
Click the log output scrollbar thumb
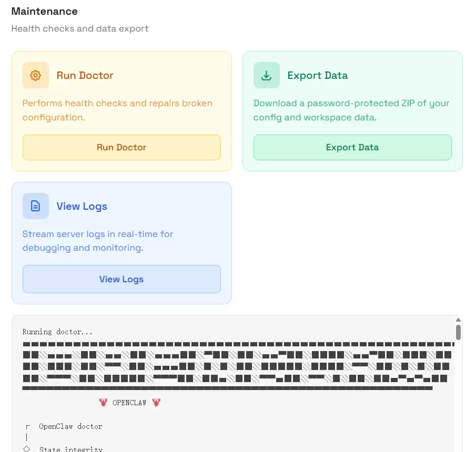(458, 332)
